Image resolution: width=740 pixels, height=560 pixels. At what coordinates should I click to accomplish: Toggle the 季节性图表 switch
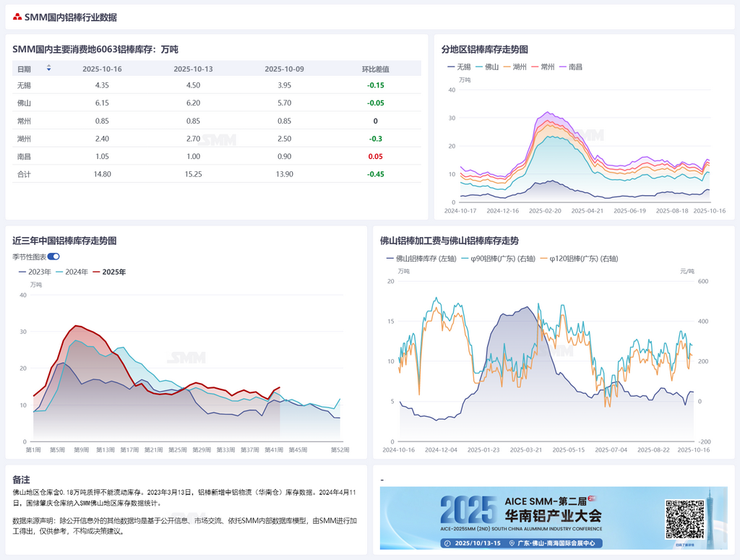[53, 257]
